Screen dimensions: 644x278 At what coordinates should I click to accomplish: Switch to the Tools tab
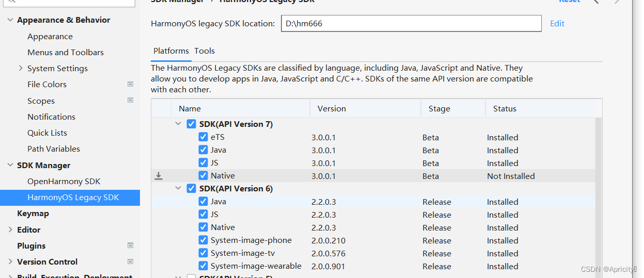click(205, 51)
